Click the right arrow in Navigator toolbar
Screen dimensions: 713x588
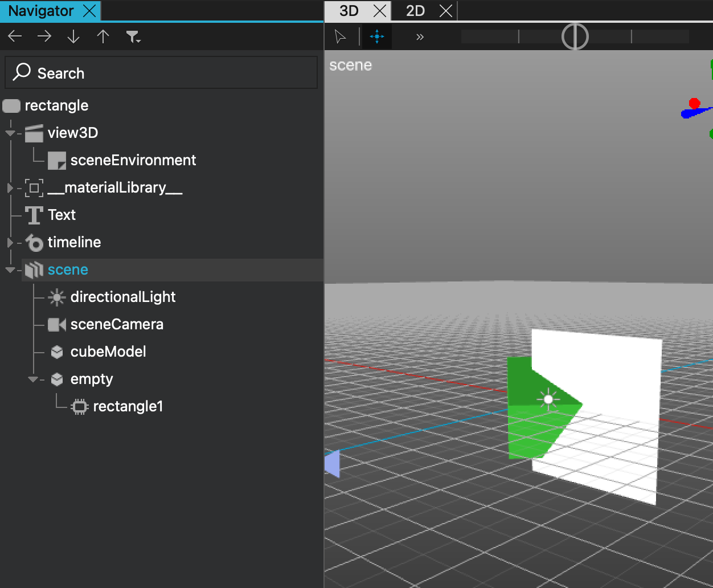44,37
